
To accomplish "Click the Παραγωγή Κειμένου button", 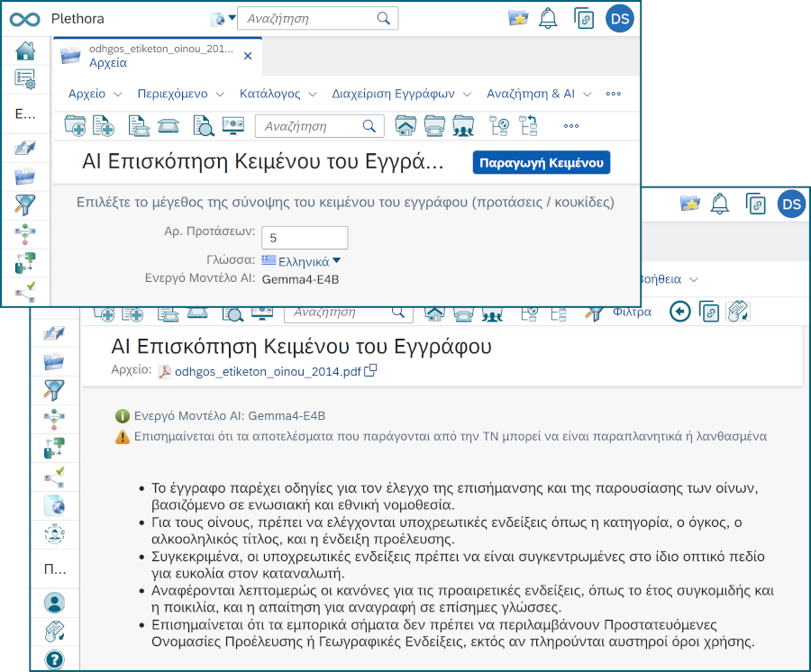I will (541, 163).
